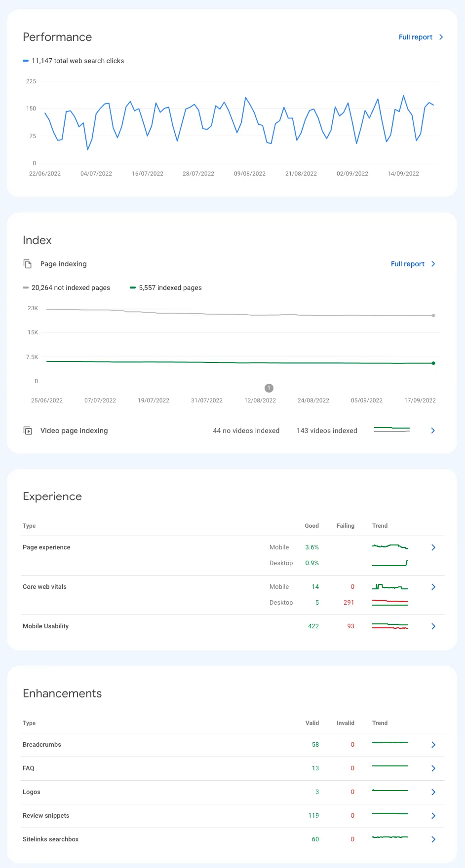Open Breadcrumbs row chevron

click(x=433, y=745)
